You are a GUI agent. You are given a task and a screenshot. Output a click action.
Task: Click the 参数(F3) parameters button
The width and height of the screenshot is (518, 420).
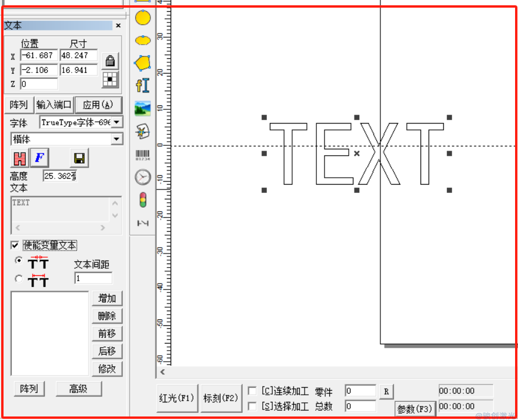tap(415, 409)
